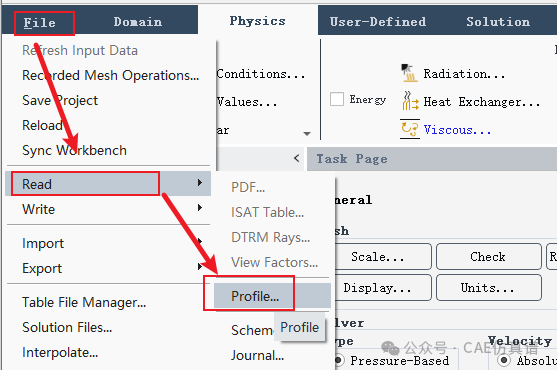Enable the Energy checkbox

pos(337,99)
